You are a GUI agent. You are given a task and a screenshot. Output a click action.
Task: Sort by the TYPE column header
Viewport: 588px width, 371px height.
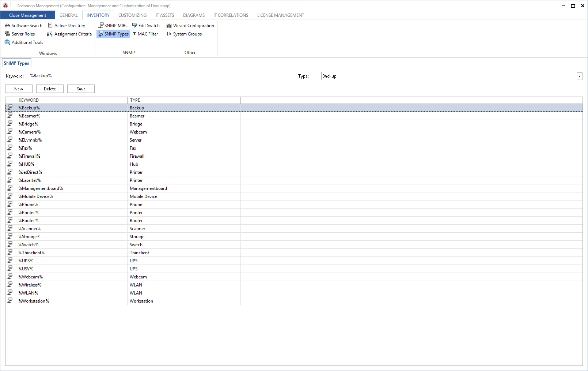click(184, 100)
